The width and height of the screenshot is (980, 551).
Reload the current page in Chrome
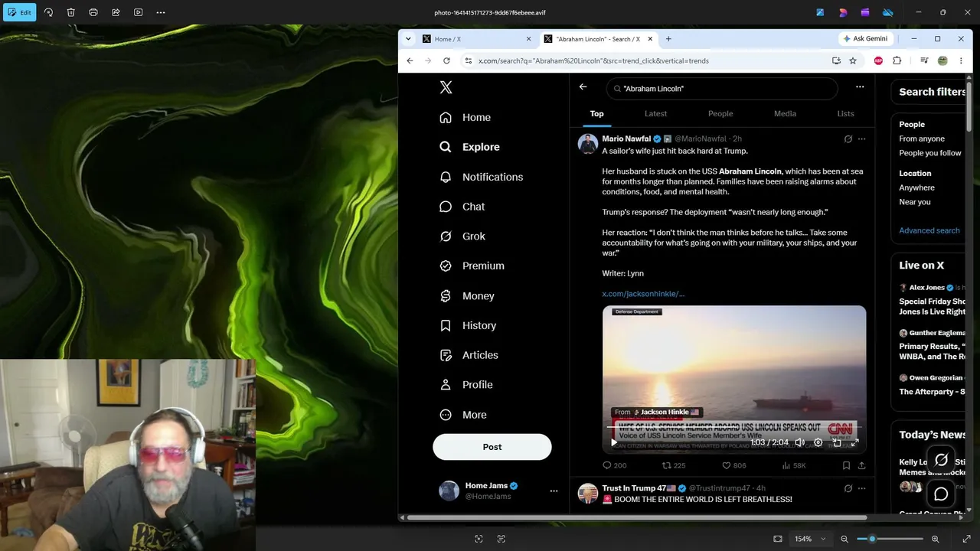point(446,60)
